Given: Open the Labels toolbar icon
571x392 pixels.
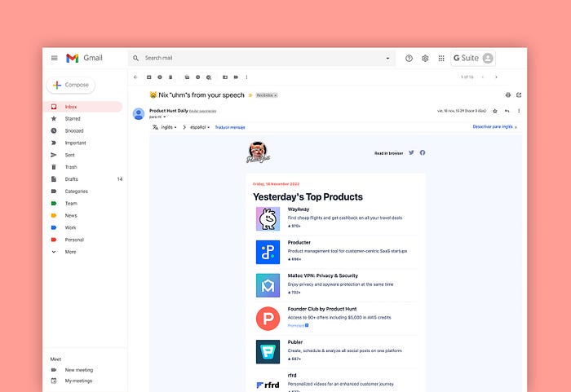Looking at the screenshot, I should tap(236, 77).
